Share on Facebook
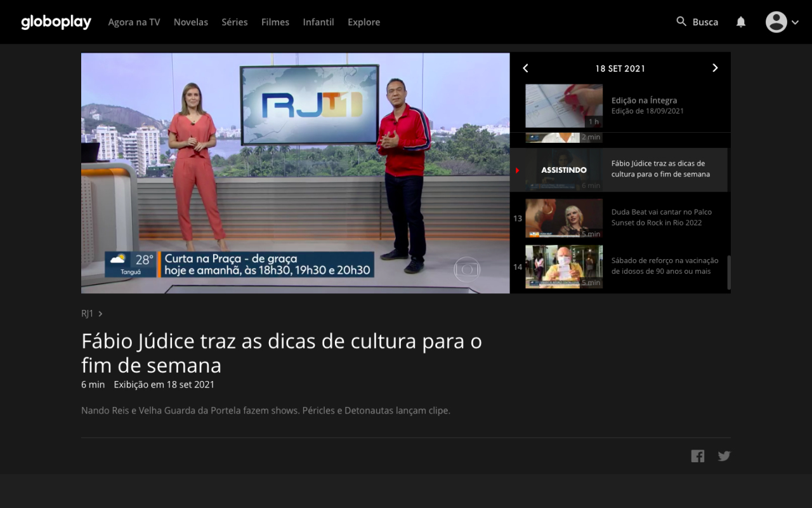This screenshot has height=508, width=812. coord(698,456)
